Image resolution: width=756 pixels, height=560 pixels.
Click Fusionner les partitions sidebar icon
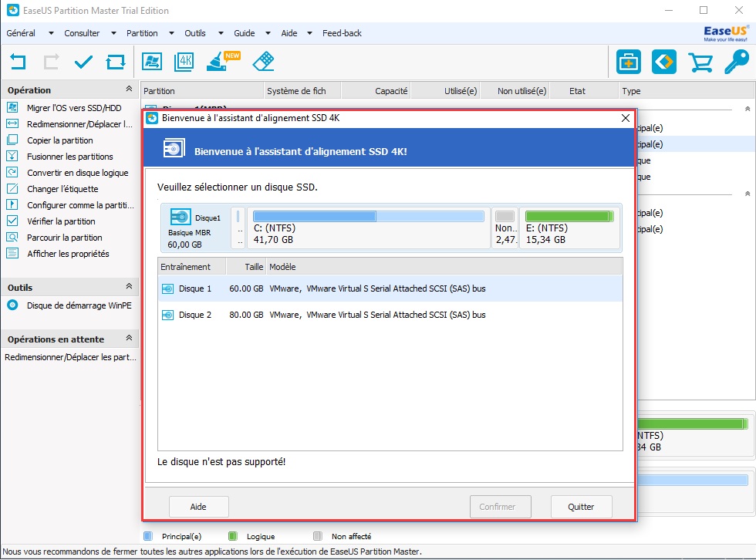click(x=12, y=156)
